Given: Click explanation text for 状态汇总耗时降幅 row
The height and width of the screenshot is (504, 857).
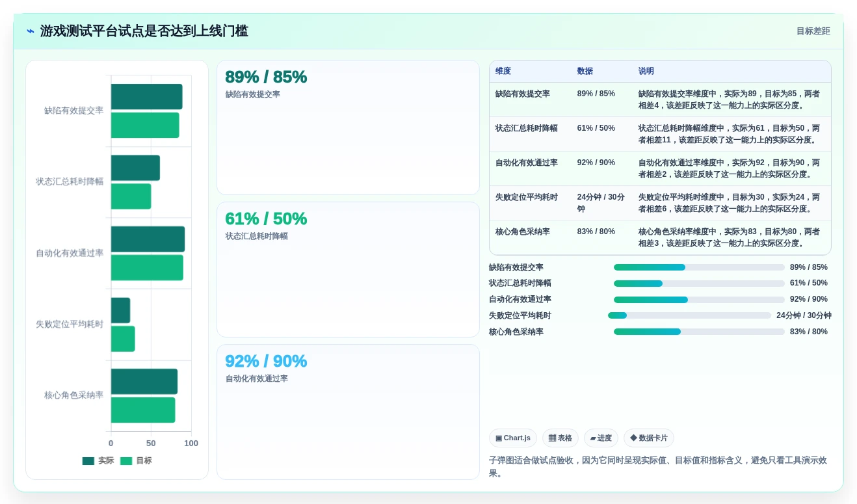Looking at the screenshot, I should point(729,134).
